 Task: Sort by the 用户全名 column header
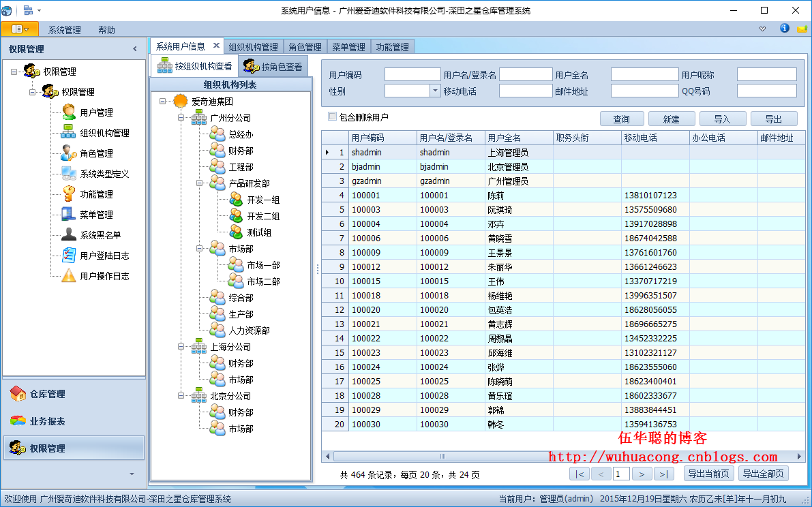click(520, 138)
